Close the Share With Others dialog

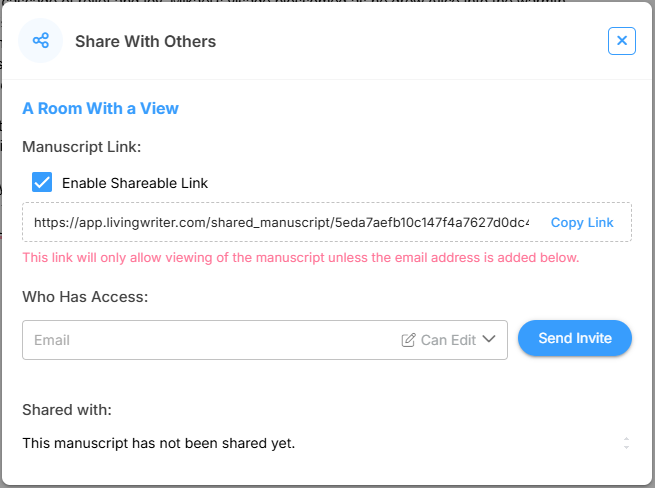621,41
